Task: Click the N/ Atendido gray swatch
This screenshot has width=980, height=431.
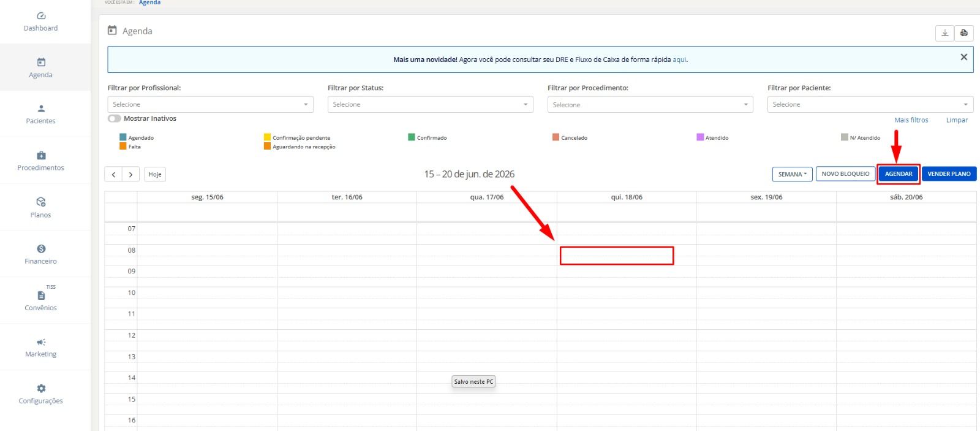Action: (845, 137)
